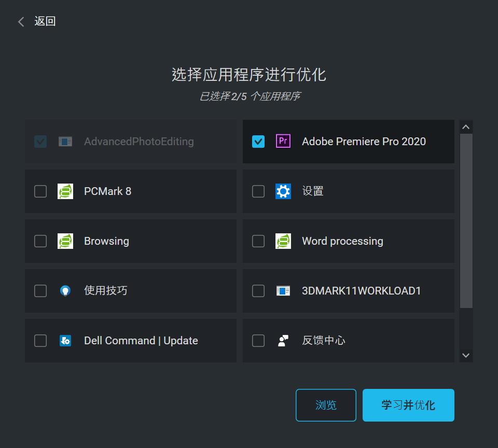Enable the Dell Command | Update checkbox
This screenshot has height=448, width=498.
point(40,340)
